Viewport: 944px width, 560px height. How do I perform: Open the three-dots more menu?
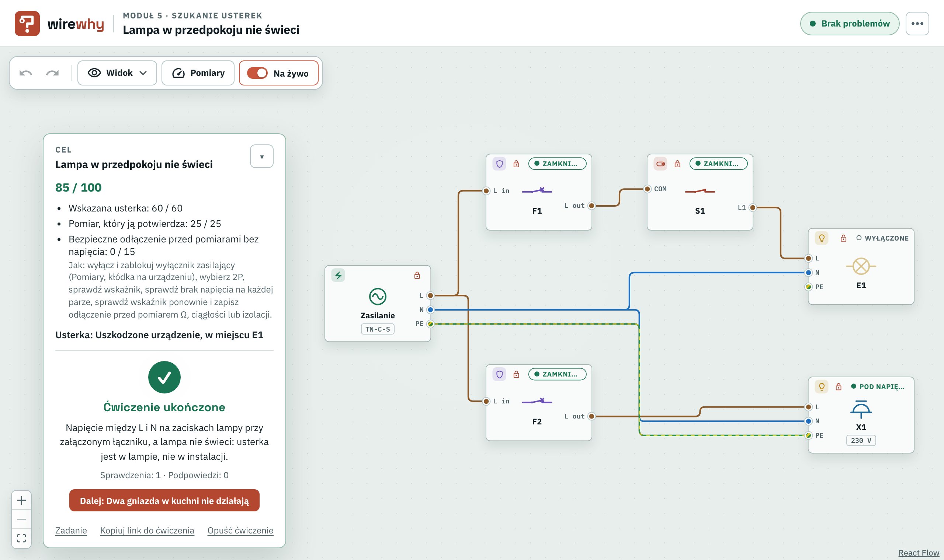click(x=917, y=24)
